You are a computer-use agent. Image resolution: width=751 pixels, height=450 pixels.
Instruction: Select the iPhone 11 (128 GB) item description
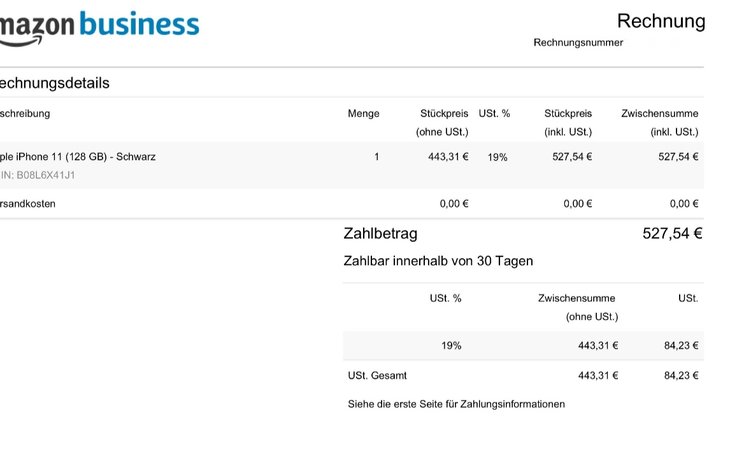pyautogui.click(x=78, y=156)
